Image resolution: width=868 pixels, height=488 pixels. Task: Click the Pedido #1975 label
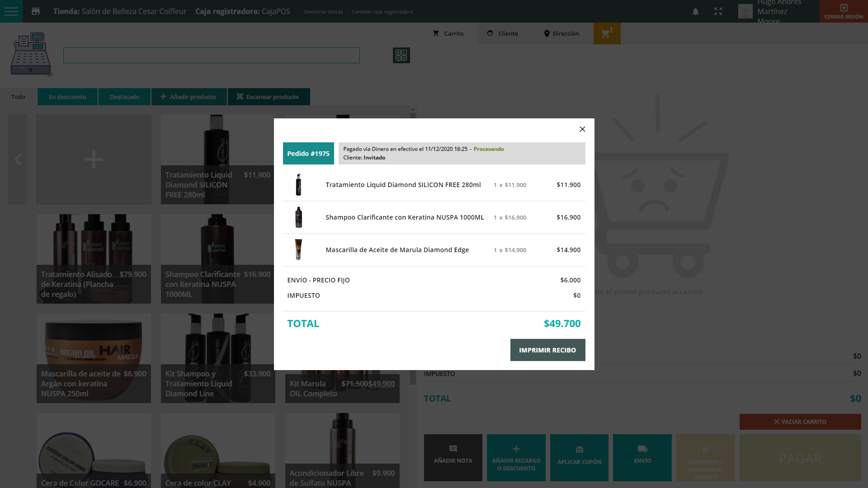point(308,154)
